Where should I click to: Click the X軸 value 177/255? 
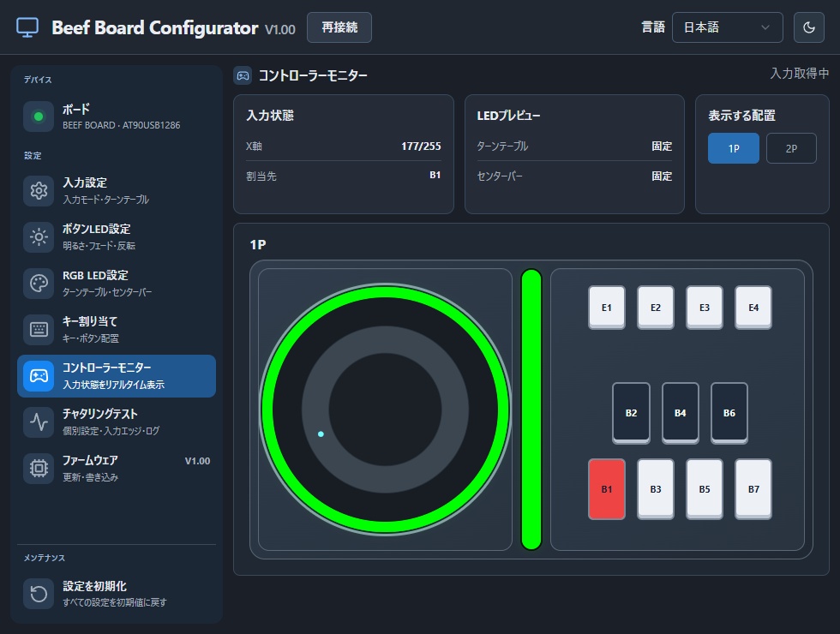[x=421, y=147]
